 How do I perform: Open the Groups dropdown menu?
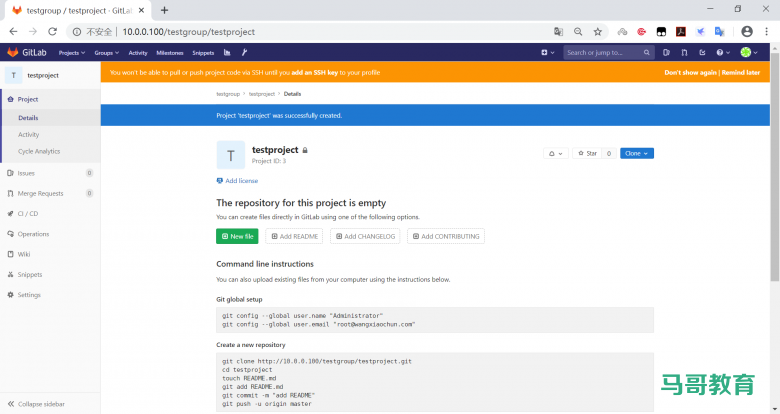(x=106, y=53)
